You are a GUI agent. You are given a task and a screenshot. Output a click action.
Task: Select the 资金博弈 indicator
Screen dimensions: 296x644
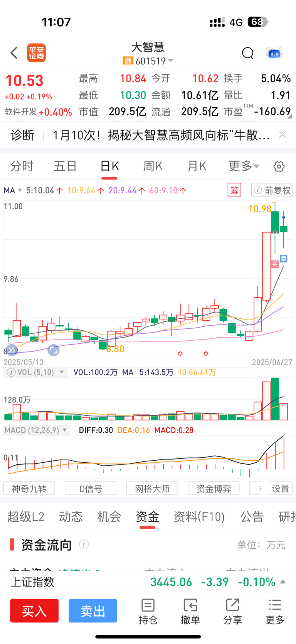pos(214,488)
